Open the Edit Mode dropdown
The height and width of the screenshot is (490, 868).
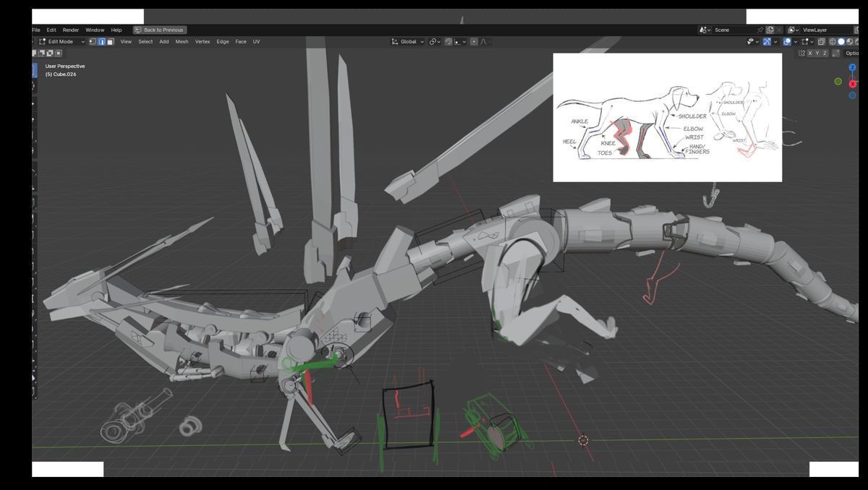[61, 42]
